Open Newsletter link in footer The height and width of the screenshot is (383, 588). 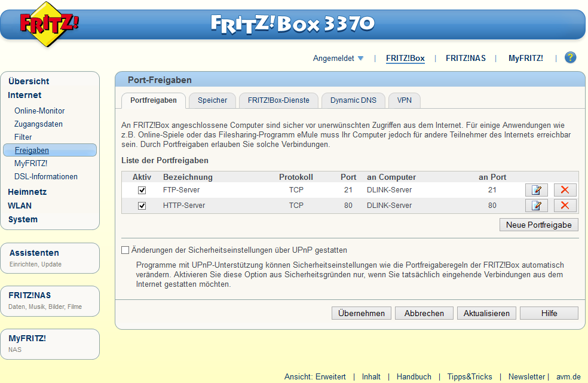click(x=526, y=376)
